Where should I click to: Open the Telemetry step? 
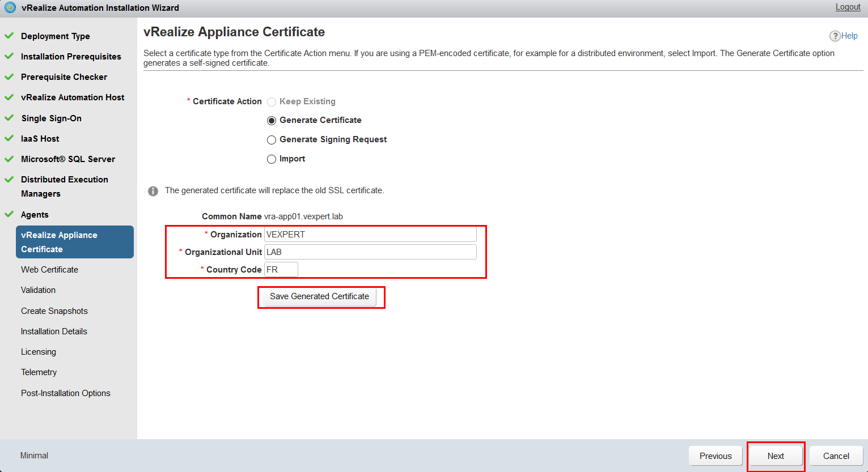click(39, 372)
